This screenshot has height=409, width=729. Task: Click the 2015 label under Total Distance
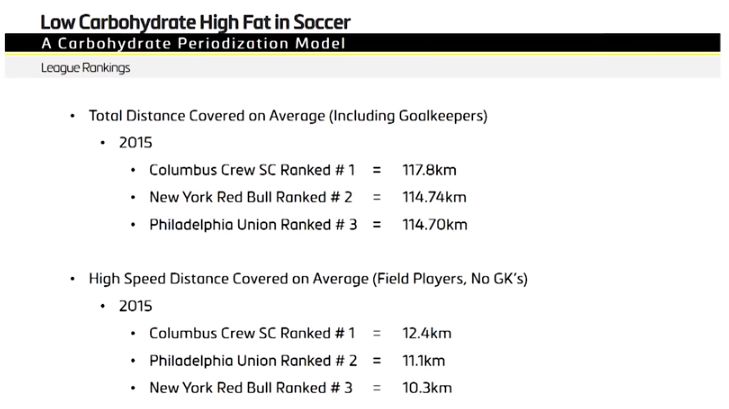[x=135, y=143]
